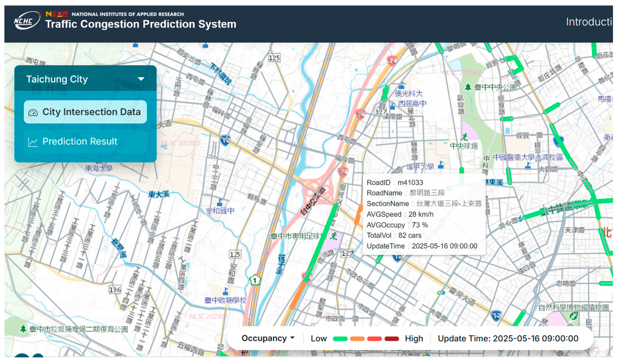Click the line chart icon beside Prediction Result
Screen dimensions: 618x364
33,142
